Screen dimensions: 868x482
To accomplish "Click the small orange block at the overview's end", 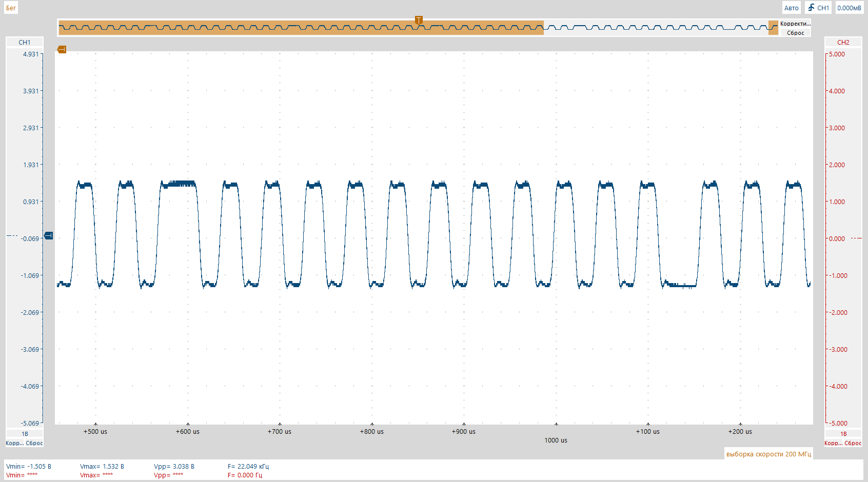I will [x=773, y=28].
